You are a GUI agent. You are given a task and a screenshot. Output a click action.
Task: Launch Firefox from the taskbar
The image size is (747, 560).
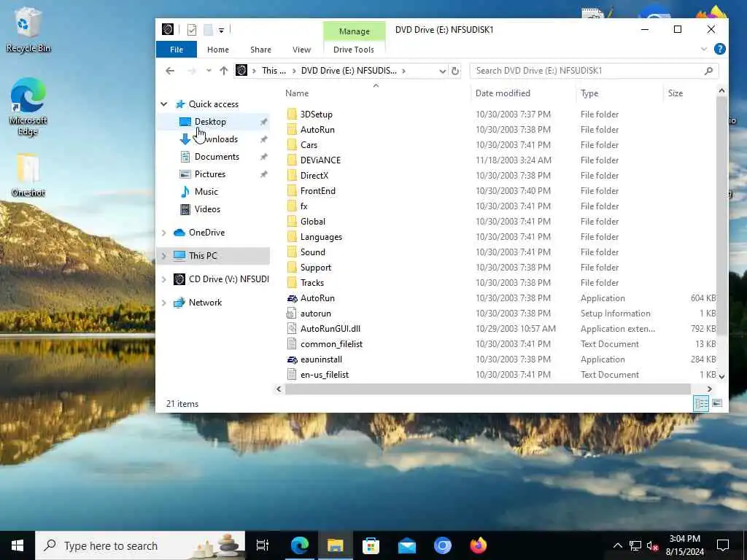pyautogui.click(x=479, y=545)
